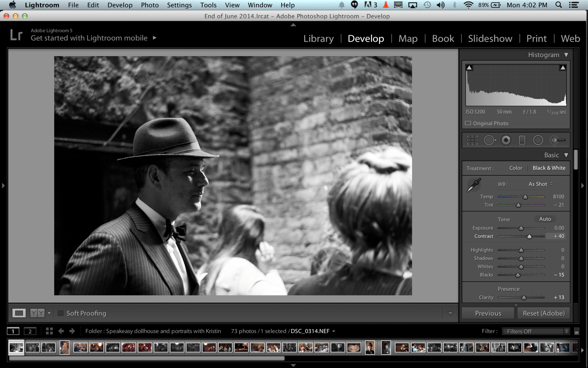Screen dimensions: 588x368
Task: Select the woman portrait thumbnail in filmstrip
Action: [x=65, y=348]
